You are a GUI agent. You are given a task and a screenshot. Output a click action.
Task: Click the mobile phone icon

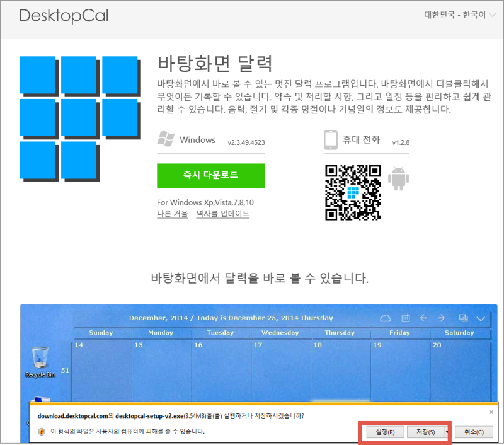(x=330, y=140)
